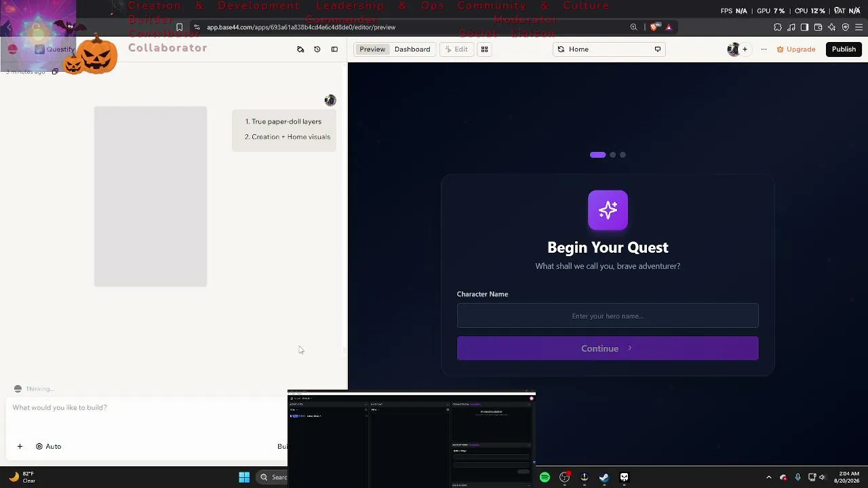This screenshot has width=868, height=488.
Task: Click the attach plus icon in chat input
Action: click(20, 447)
